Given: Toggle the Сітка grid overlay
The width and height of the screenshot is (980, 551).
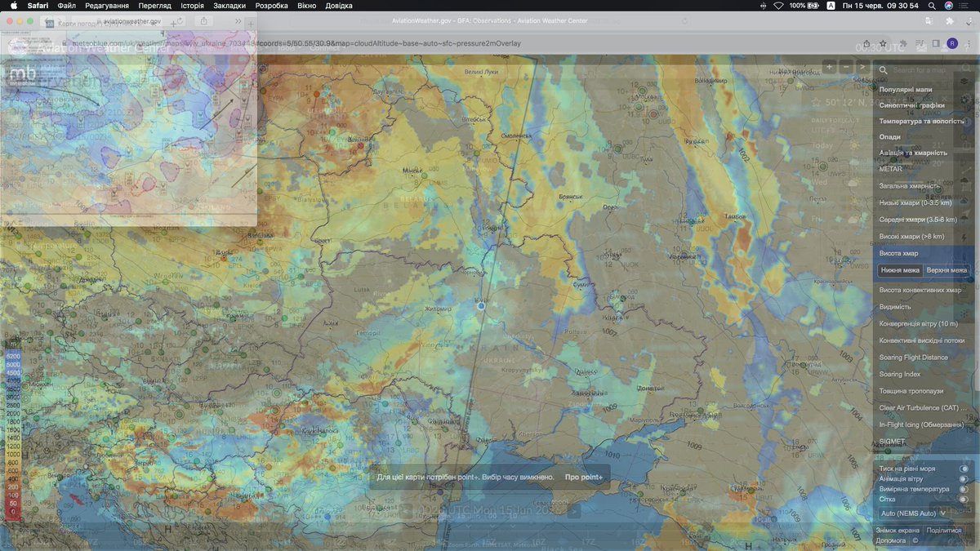Looking at the screenshot, I should click(x=964, y=499).
